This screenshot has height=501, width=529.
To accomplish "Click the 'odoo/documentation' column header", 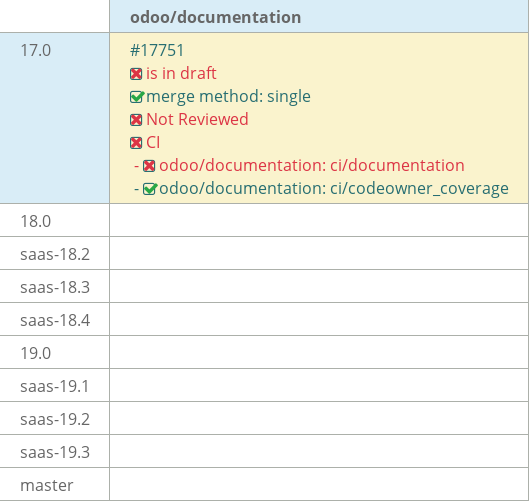I will pos(216,17).
